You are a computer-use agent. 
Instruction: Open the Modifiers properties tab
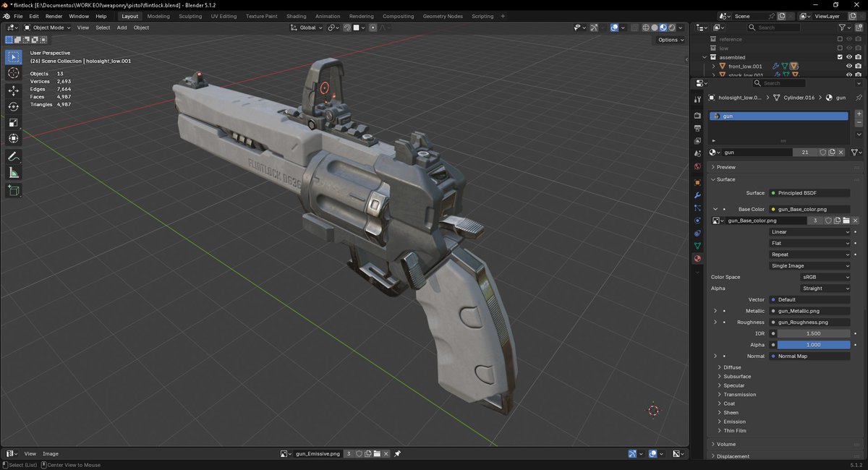(697, 195)
